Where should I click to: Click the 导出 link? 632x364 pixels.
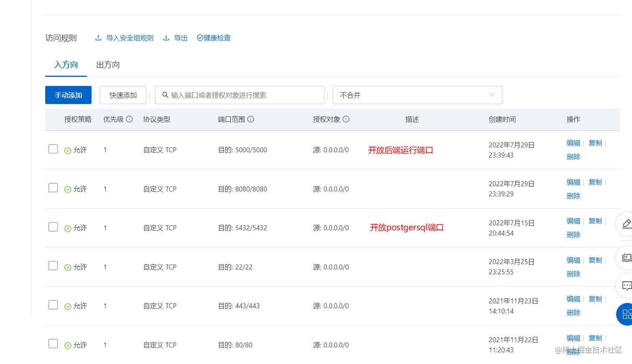pos(181,38)
